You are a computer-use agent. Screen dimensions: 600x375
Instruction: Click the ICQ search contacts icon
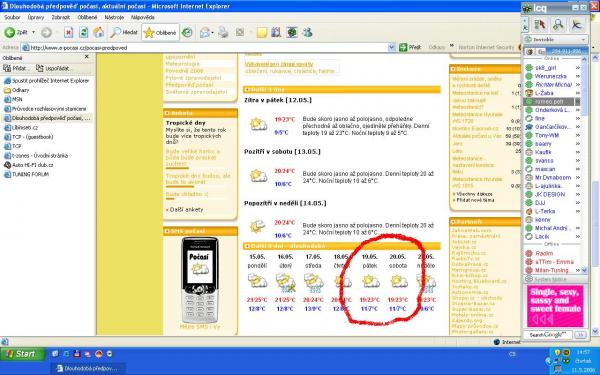point(558,25)
